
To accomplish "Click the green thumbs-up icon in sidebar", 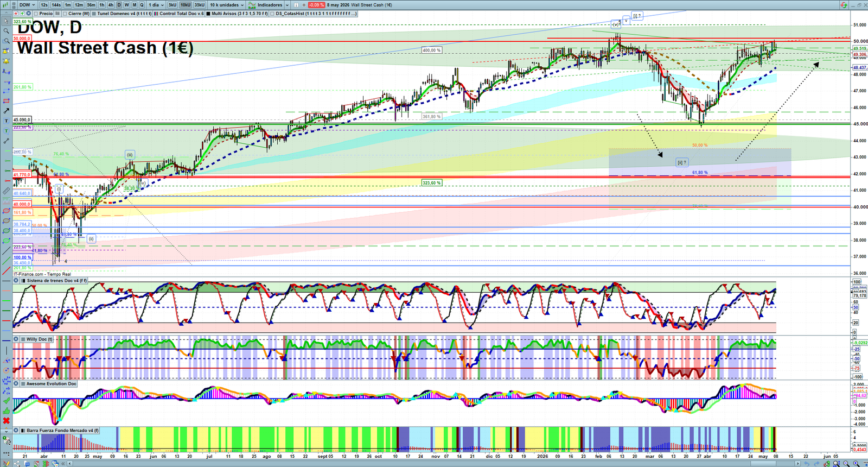I will click(6, 411).
